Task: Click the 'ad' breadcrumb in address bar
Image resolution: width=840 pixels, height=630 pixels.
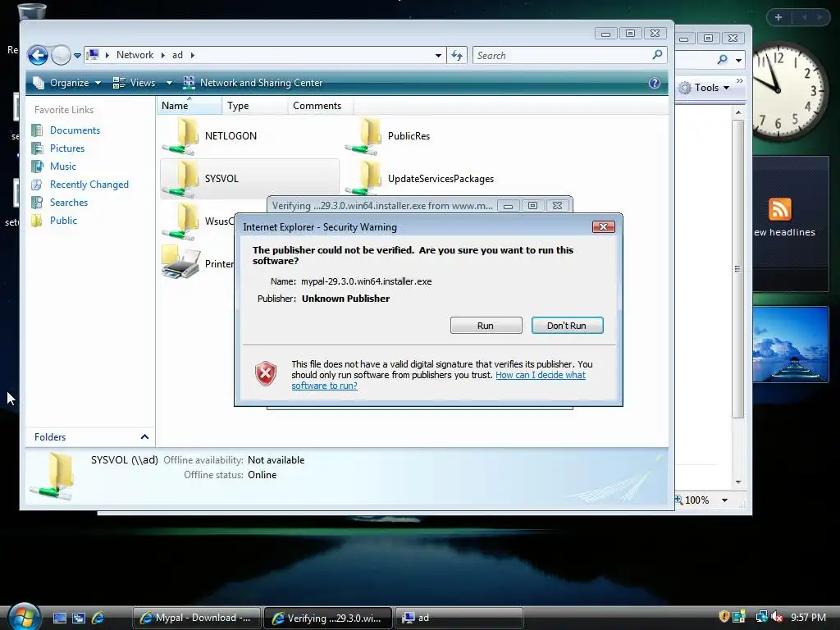Action: click(x=177, y=55)
